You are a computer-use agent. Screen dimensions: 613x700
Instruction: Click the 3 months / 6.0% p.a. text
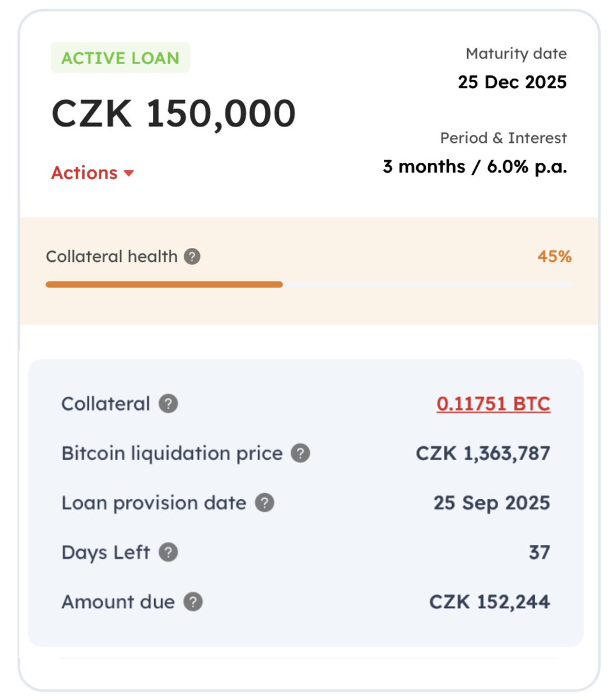pyautogui.click(x=474, y=167)
